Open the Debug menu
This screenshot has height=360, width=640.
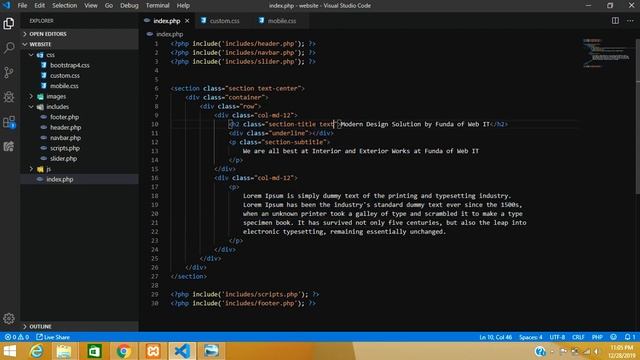(129, 6)
